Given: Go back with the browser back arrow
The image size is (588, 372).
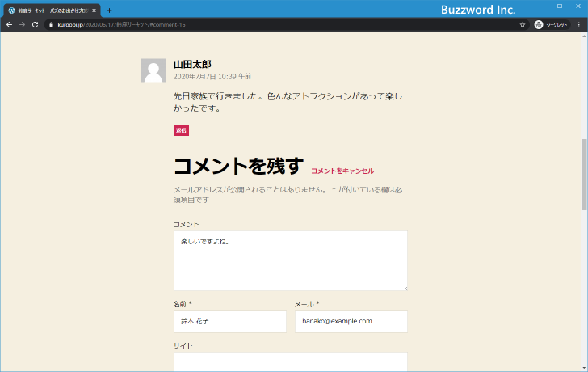Looking at the screenshot, I should pos(10,25).
